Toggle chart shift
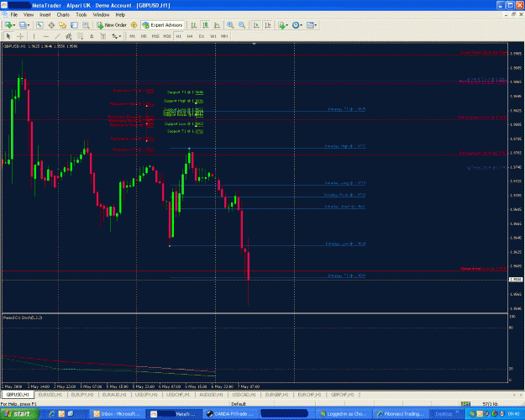 (268, 25)
